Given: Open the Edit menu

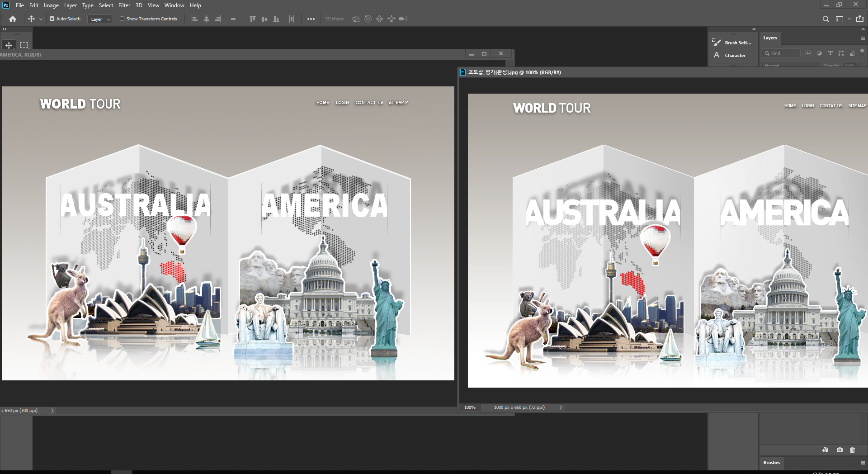Looking at the screenshot, I should pyautogui.click(x=34, y=5).
